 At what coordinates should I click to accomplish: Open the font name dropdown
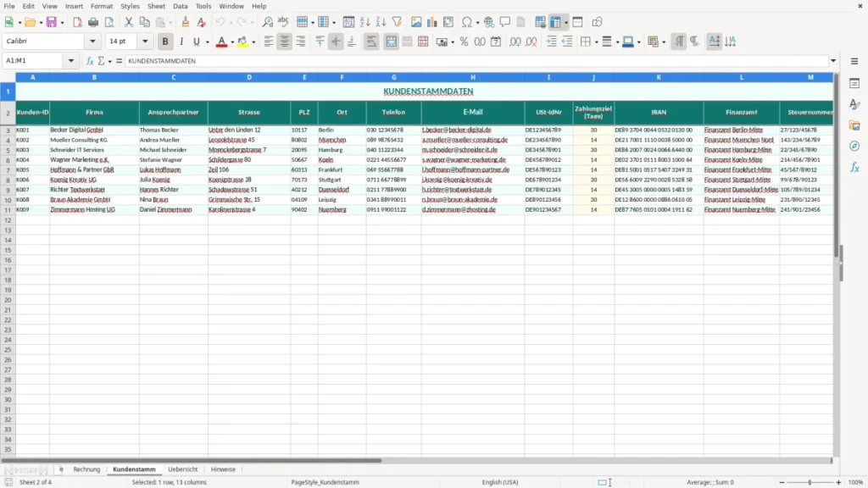click(92, 42)
